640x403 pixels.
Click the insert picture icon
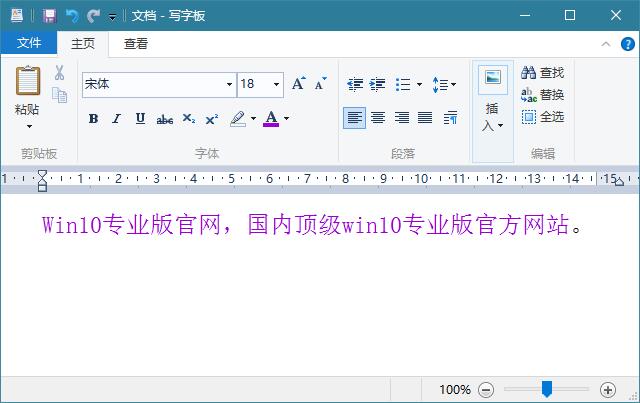493,79
